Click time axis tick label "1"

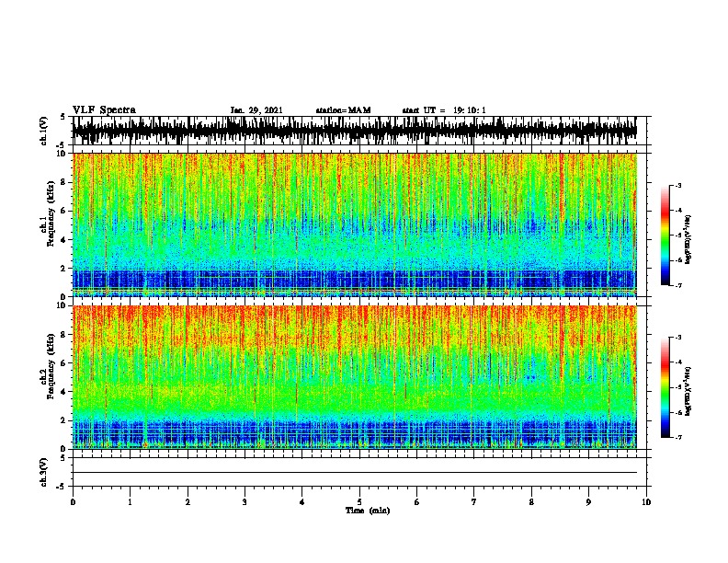click(x=130, y=502)
